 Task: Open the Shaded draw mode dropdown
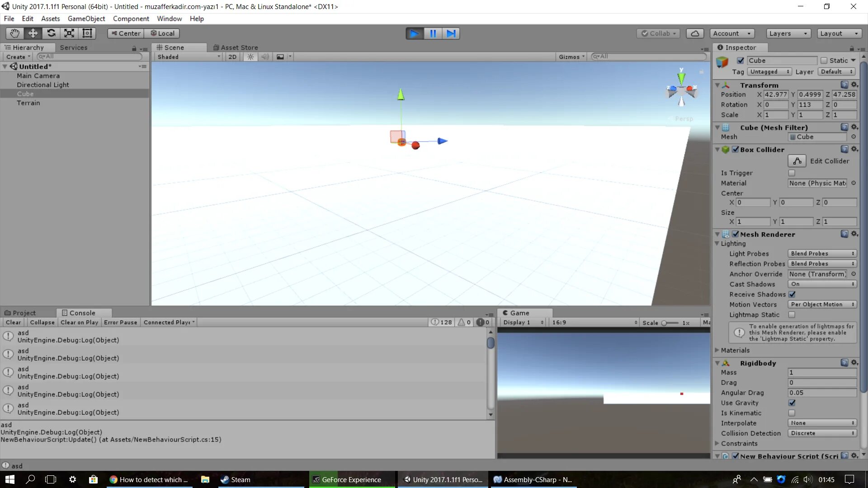pyautogui.click(x=189, y=57)
